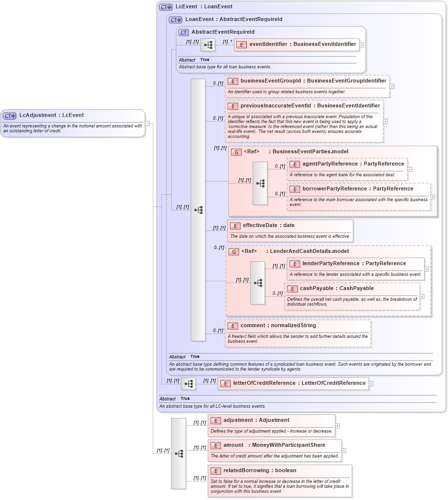Click the E icon of the effectiveDate element
The image size is (448, 500).
pyautogui.click(x=235, y=226)
